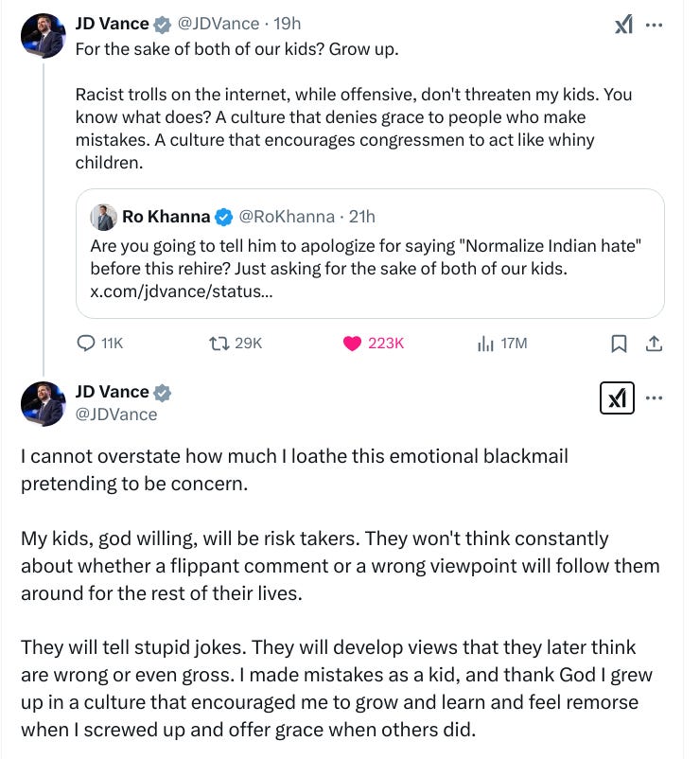Click the reply comment icon showing 11K

click(86, 344)
